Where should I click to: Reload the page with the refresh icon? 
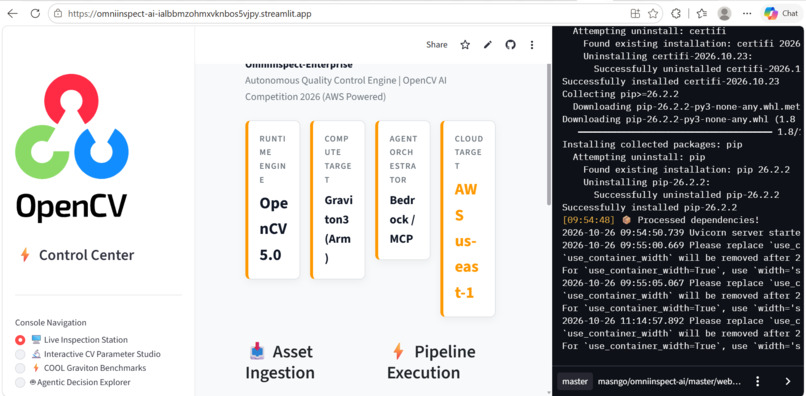click(x=35, y=14)
